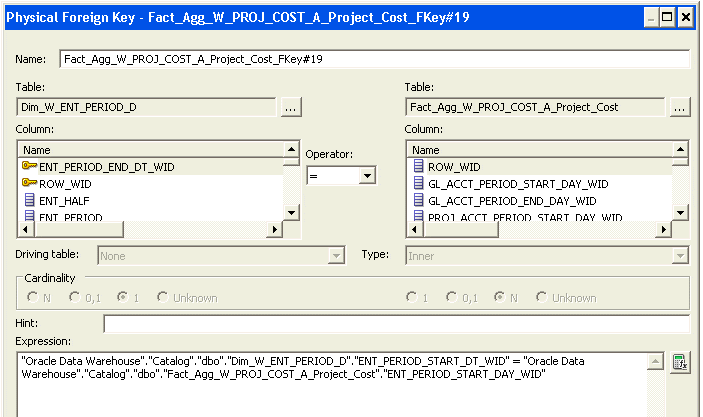This screenshot has height=417, width=703.
Task: Click into the Hint input field
Action: tap(396, 324)
